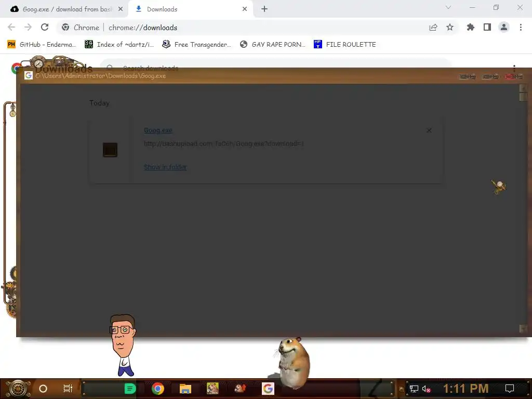
Task: Switch to Google Chrome on the taskbar
Action: coord(158,389)
